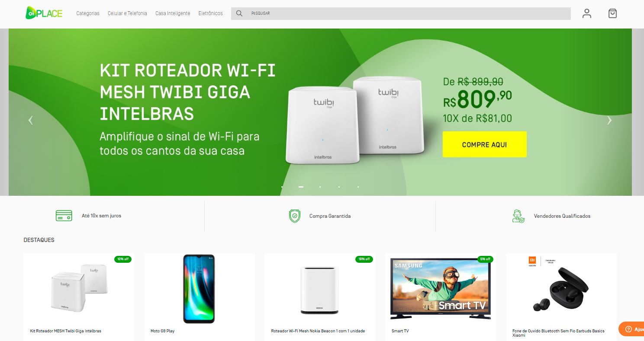Open the Categorias menu

pos(88,13)
